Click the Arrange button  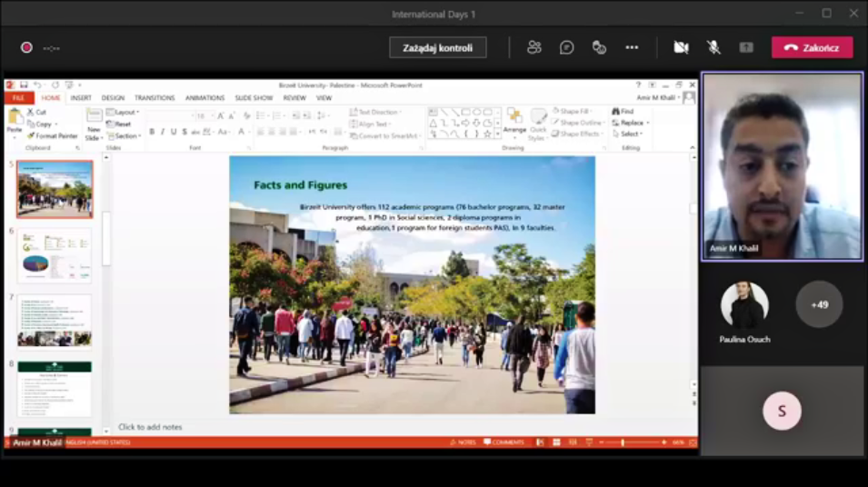[x=514, y=121]
